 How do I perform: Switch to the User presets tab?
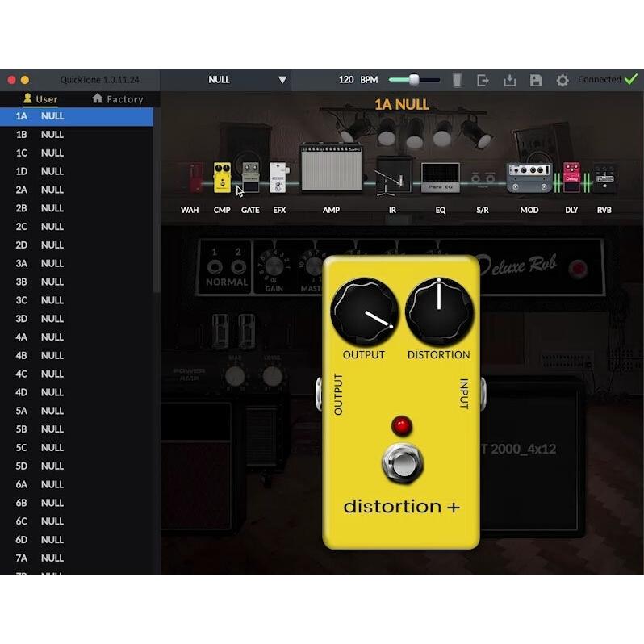(x=40, y=99)
